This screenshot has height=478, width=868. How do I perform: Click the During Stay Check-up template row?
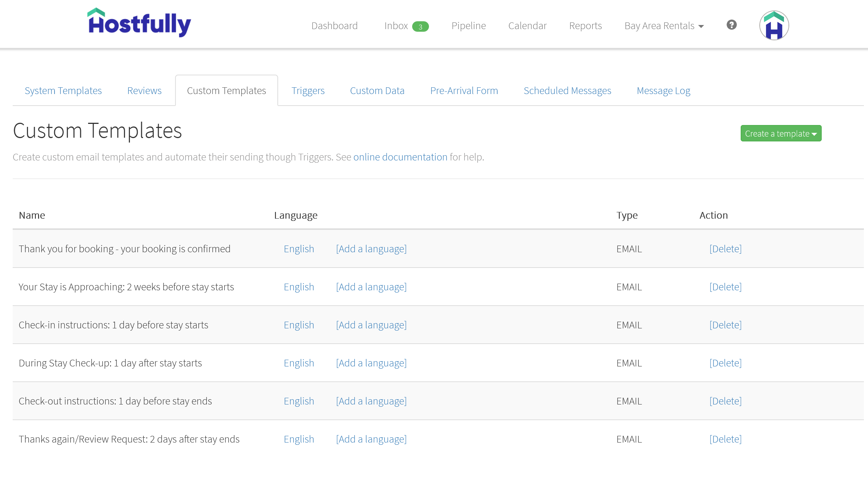tap(110, 363)
